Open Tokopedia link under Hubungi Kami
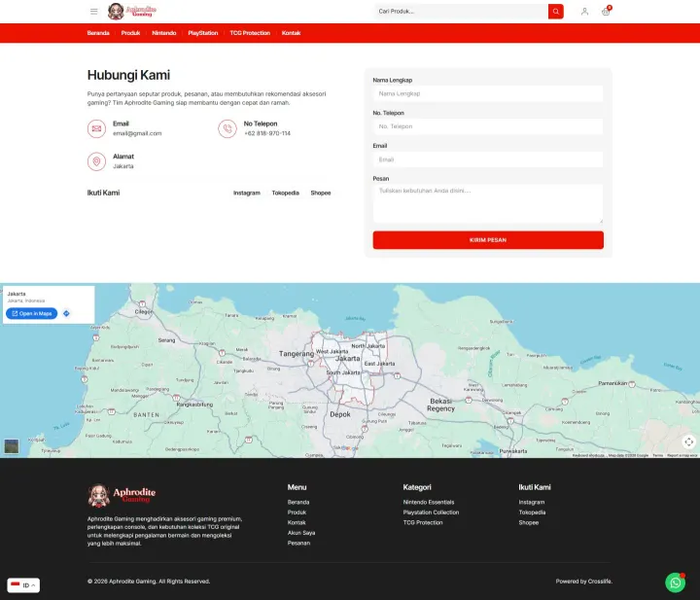The height and width of the screenshot is (600, 700). (285, 193)
